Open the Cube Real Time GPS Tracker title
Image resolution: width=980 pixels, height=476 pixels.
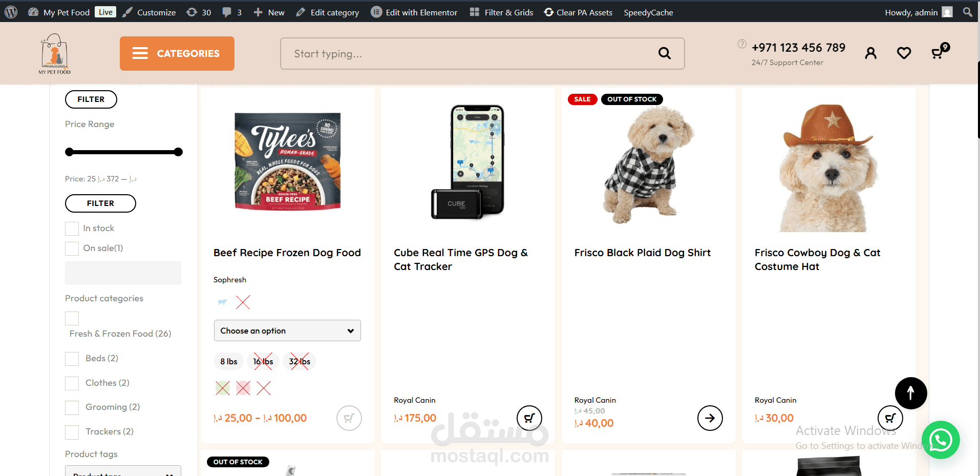(x=461, y=259)
